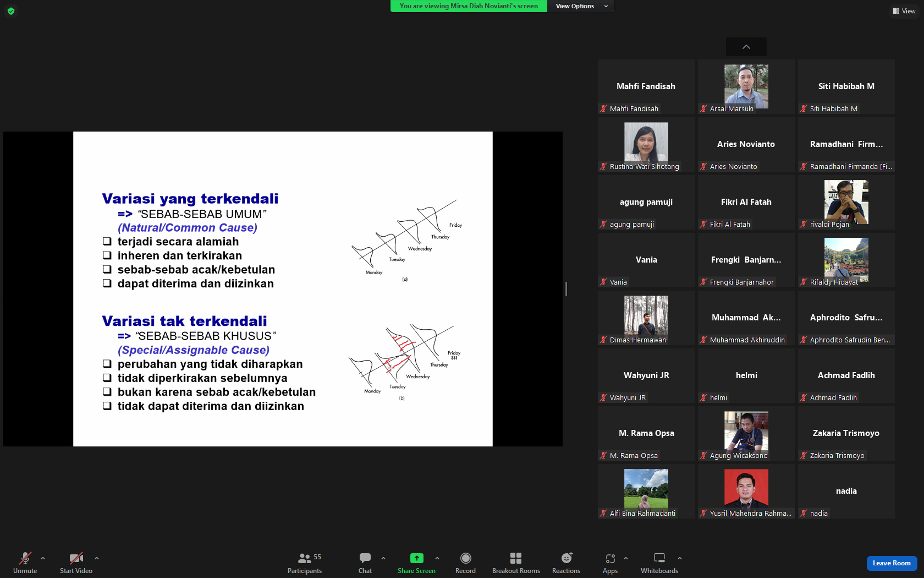Expand video options arrow next to Start Video
The image size is (924, 578).
(97, 558)
